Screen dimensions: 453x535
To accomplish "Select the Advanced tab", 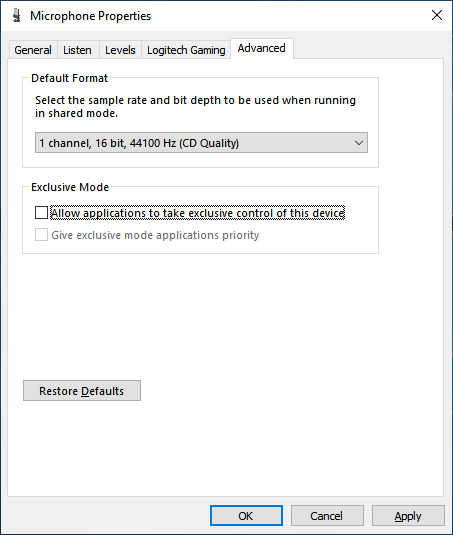I will pos(262,48).
